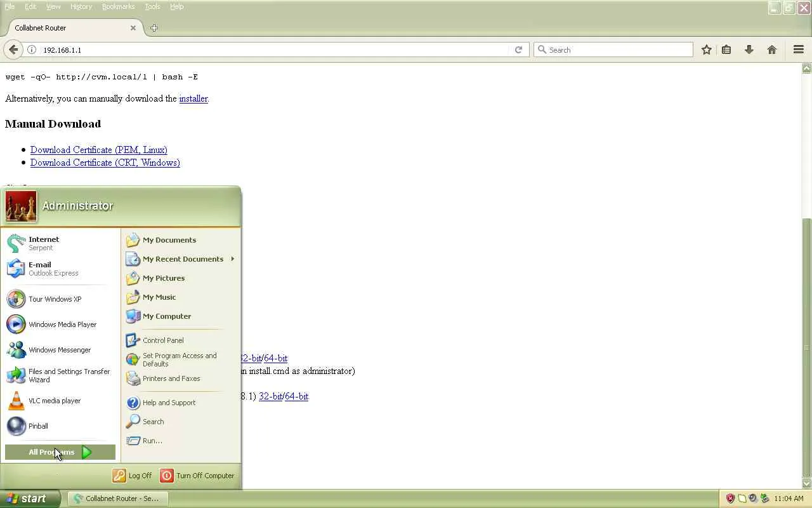Click the browser Back arrow button
812x508 pixels.
point(13,50)
